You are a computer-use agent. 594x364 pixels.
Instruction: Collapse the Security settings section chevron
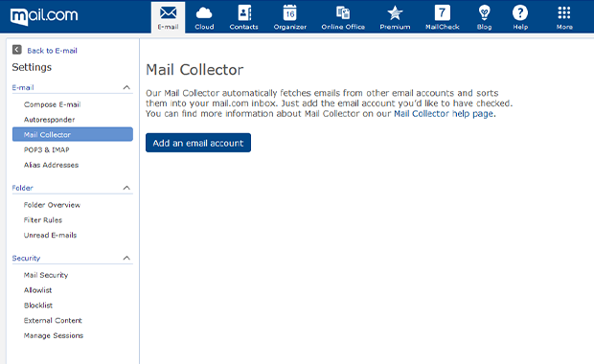coord(126,258)
